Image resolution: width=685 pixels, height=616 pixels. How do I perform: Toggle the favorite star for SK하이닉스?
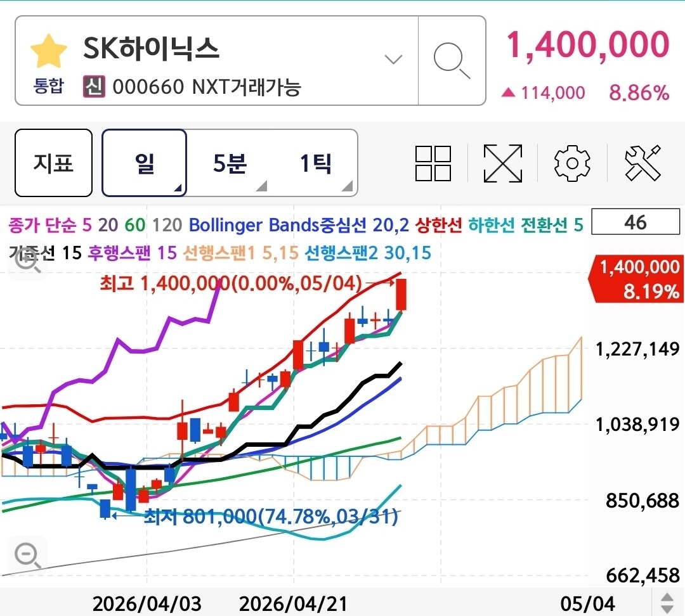pyautogui.click(x=48, y=51)
